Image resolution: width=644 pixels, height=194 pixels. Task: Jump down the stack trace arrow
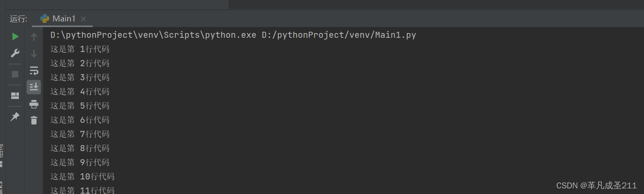tap(34, 54)
